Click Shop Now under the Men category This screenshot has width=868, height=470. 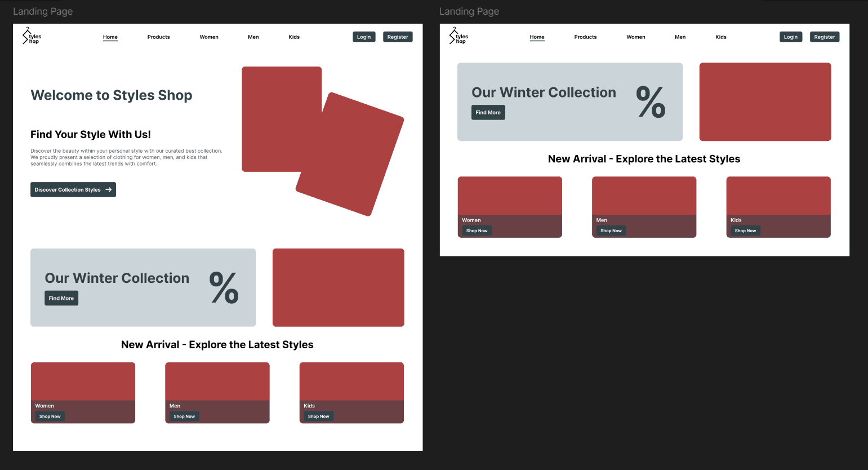point(184,416)
